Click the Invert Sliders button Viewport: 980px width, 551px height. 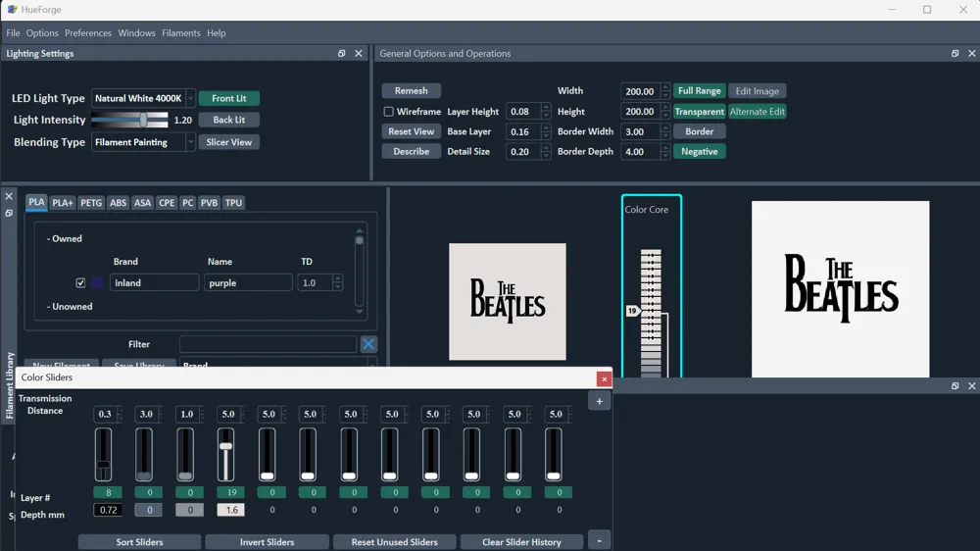pyautogui.click(x=267, y=541)
